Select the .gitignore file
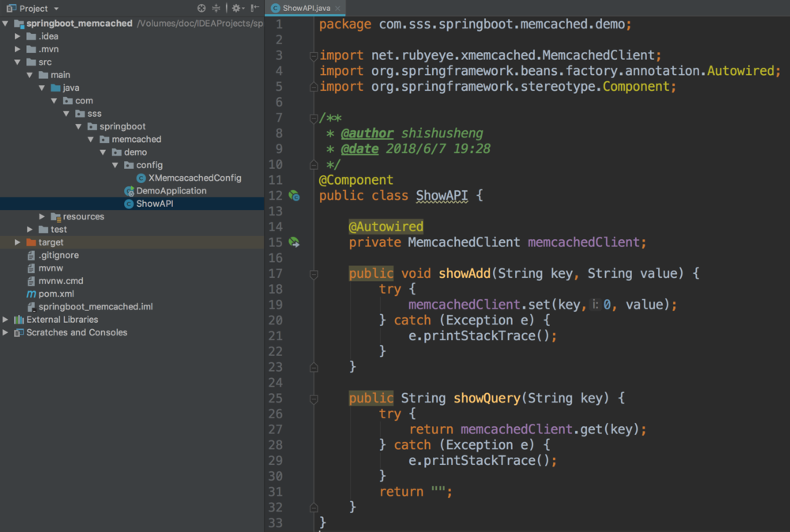 (x=58, y=256)
